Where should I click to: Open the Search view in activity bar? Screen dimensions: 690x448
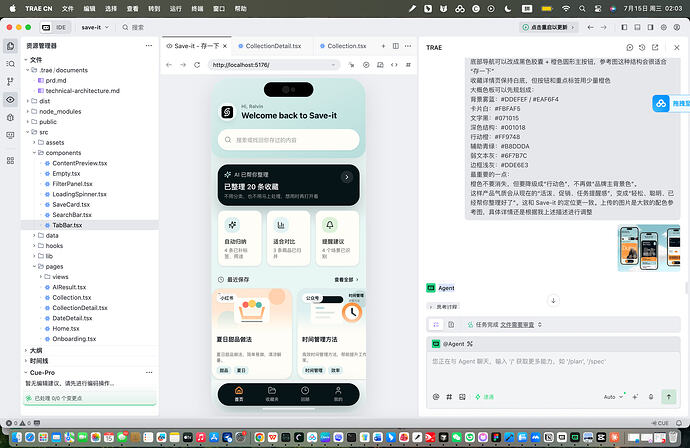pos(11,64)
